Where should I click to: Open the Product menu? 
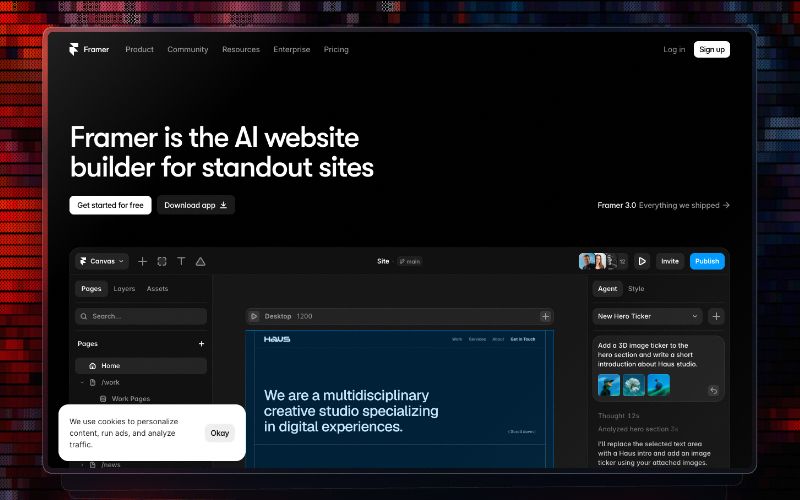click(x=139, y=49)
